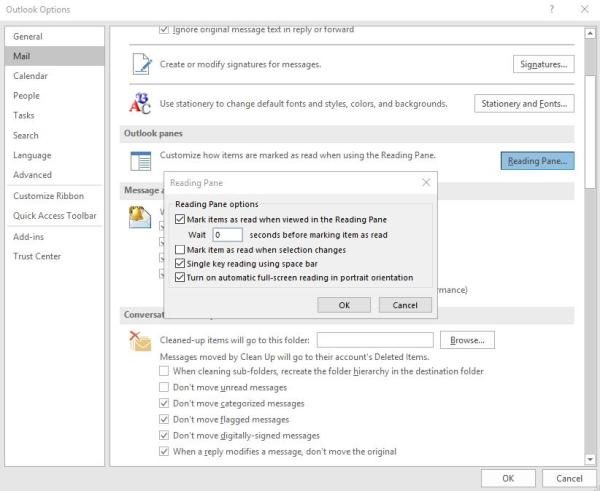Viewport: 600px width, 491px height.
Task: Toggle Mark items as read when viewed
Action: [x=179, y=219]
